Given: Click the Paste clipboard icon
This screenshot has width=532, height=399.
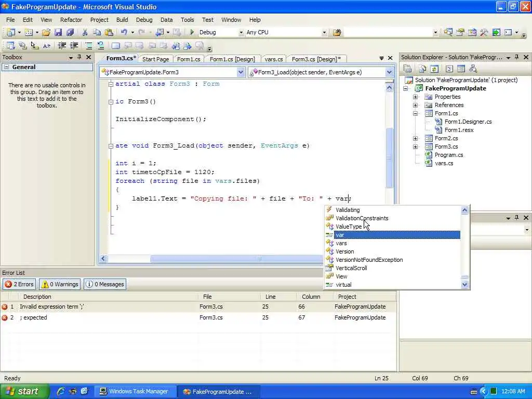Looking at the screenshot, I should (109, 32).
